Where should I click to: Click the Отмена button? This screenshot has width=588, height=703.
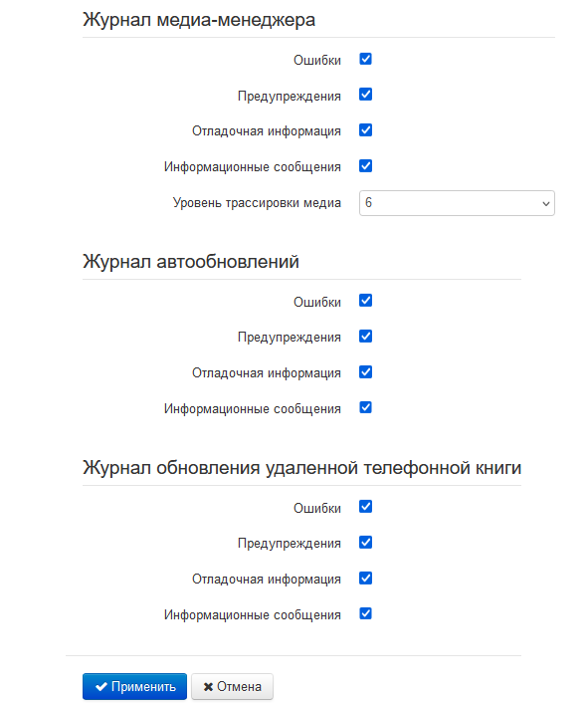(232, 686)
